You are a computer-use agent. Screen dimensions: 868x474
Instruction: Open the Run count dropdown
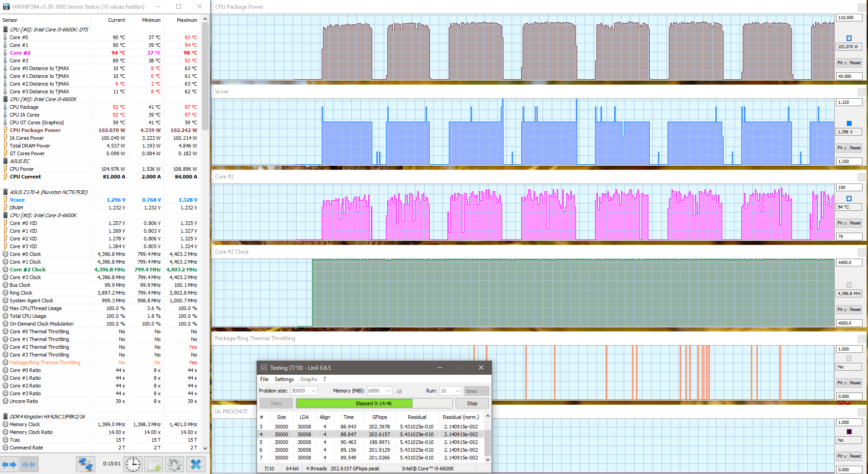(x=458, y=391)
